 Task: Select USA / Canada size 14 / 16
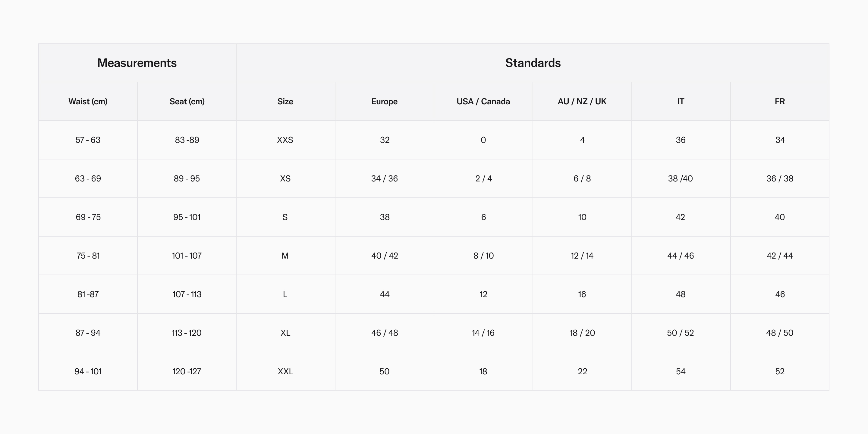pyautogui.click(x=483, y=333)
